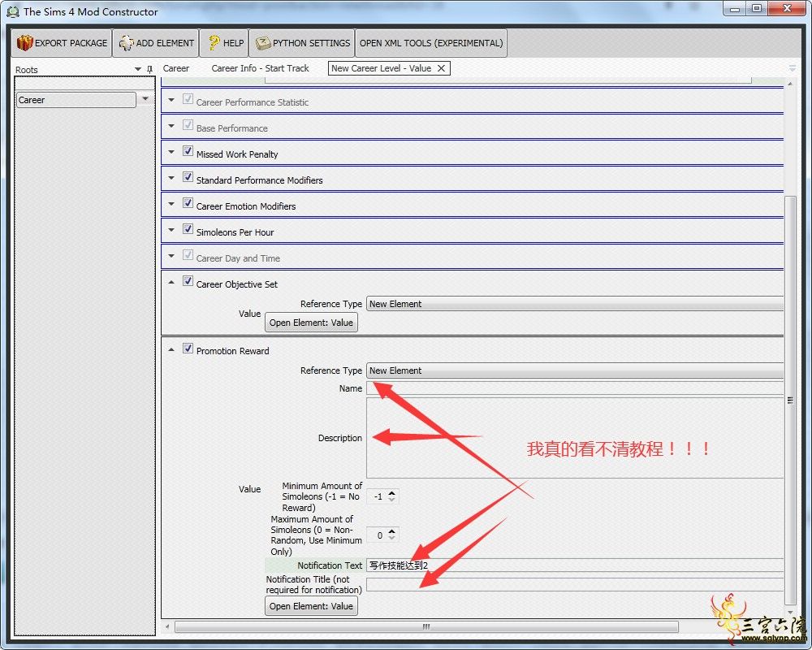
Task: Toggle Career Day and Time checkbox
Action: tap(188, 255)
